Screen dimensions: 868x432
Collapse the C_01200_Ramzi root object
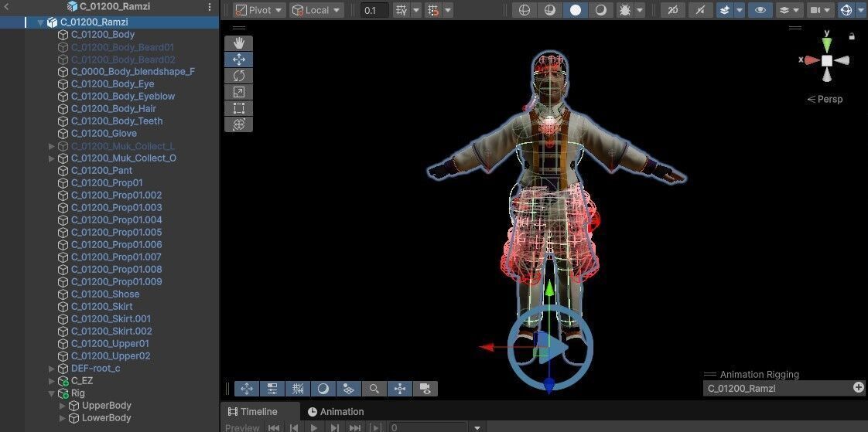point(40,22)
